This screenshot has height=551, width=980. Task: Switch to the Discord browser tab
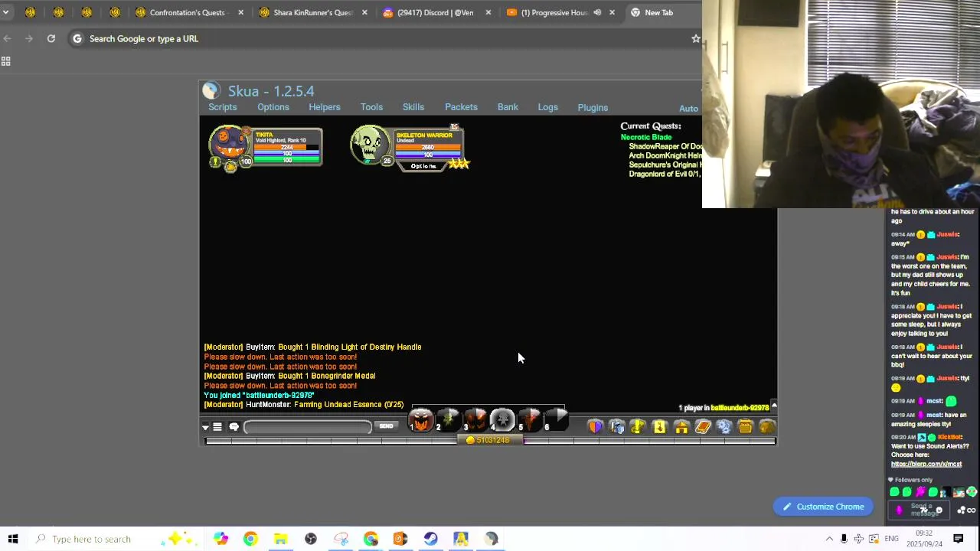[x=435, y=12]
